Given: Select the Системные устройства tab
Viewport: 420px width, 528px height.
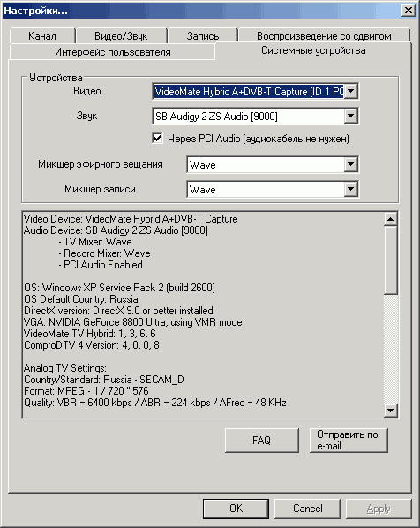Looking at the screenshot, I should pos(313,50).
